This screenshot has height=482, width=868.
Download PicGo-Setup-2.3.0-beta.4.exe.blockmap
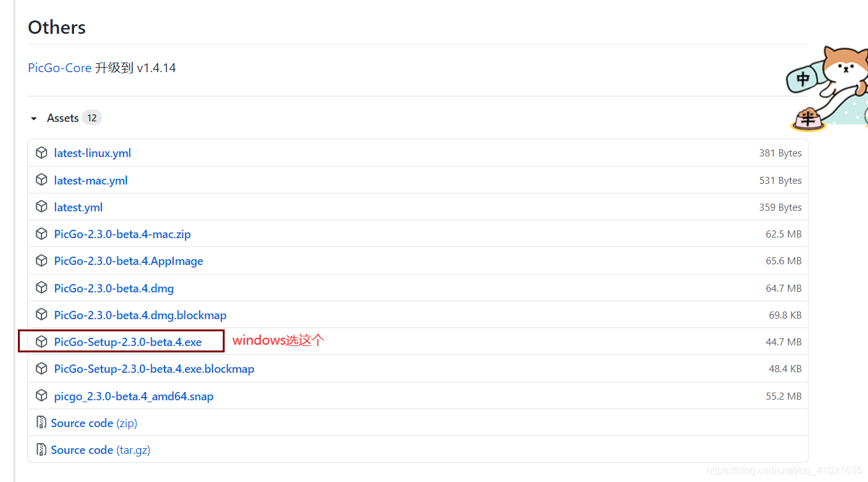point(154,369)
